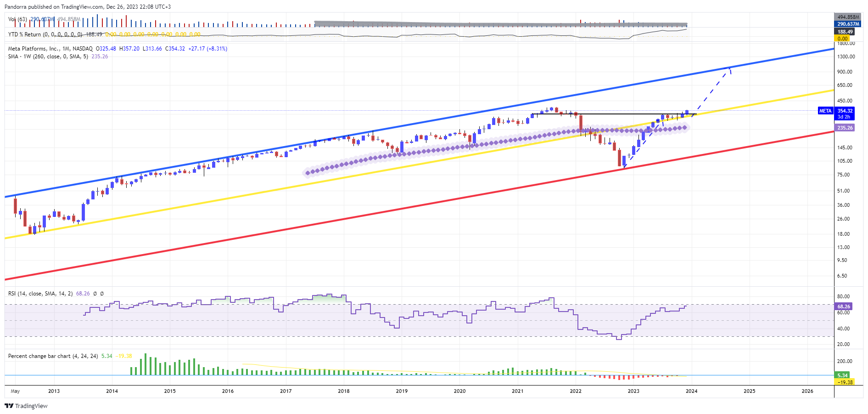Click 2024 on the time axis
The image size is (868, 414).
coord(691,391)
